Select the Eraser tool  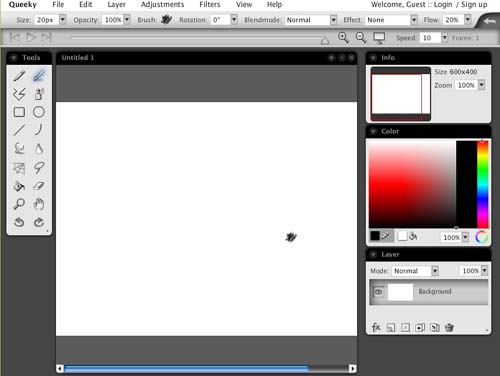39,186
